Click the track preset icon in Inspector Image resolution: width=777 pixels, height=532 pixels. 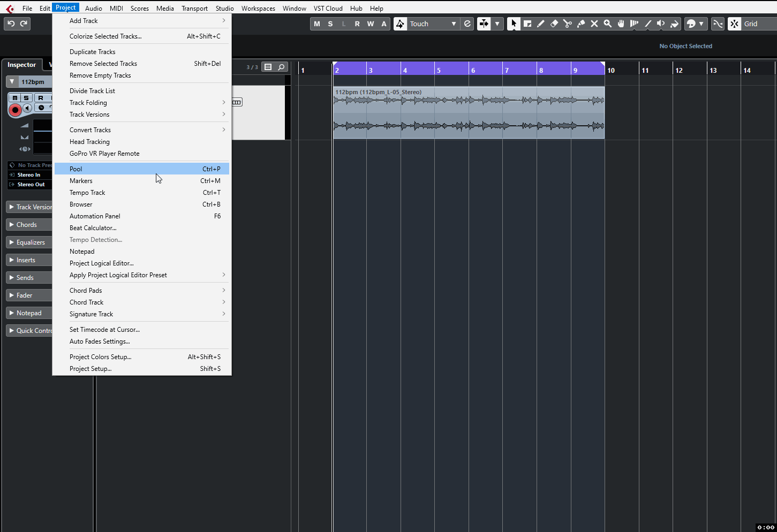[12, 165]
